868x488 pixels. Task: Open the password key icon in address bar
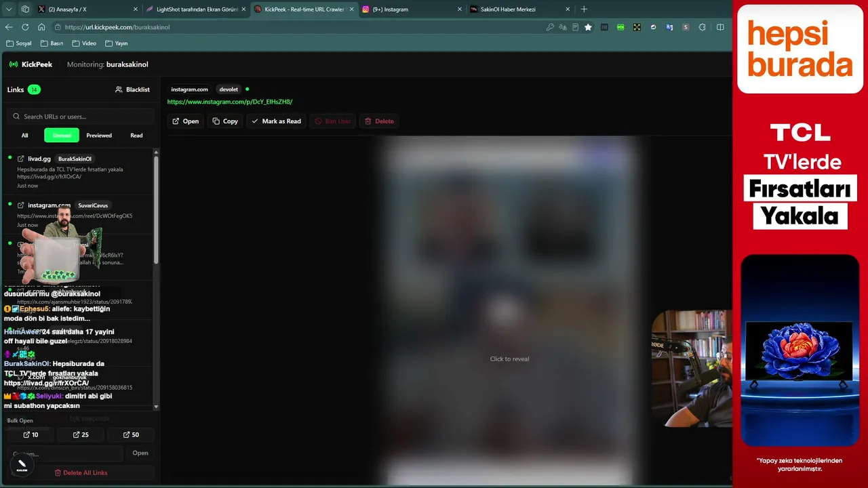pos(550,27)
